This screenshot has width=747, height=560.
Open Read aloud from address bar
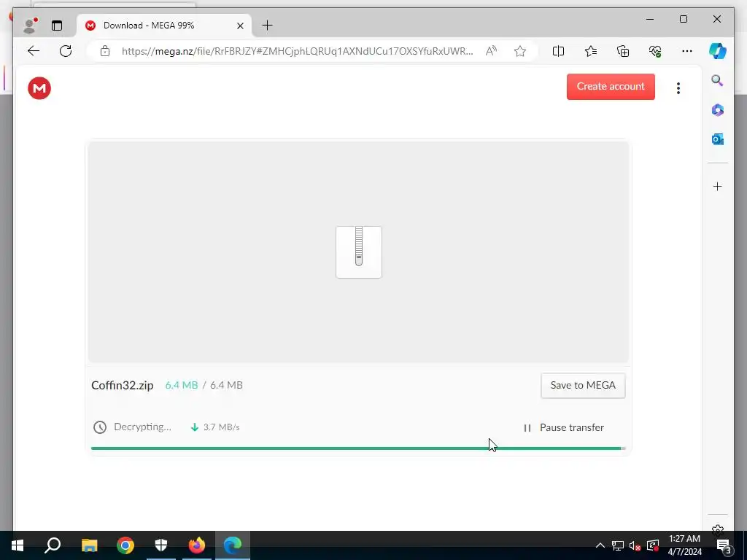coord(491,51)
